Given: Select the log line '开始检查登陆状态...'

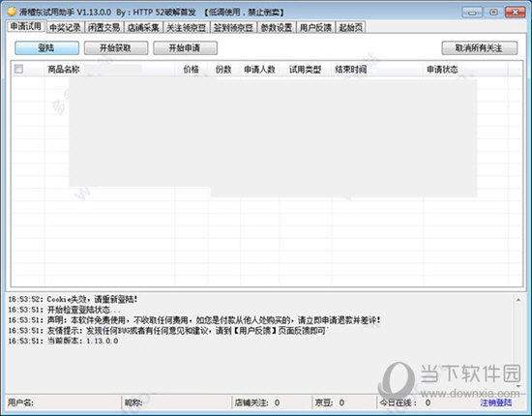Looking at the screenshot, I should pyautogui.click(x=64, y=310).
